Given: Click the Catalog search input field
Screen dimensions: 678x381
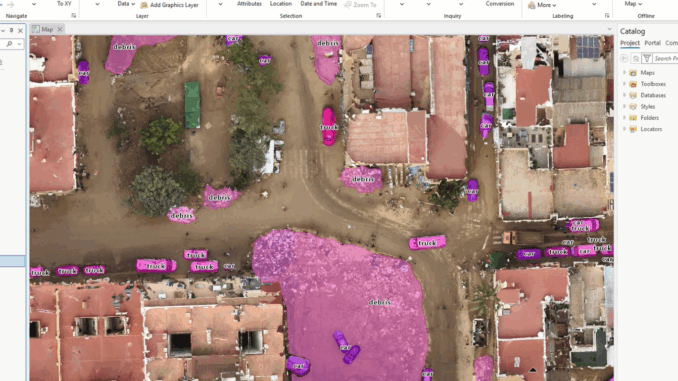Looking at the screenshot, I should 665,58.
